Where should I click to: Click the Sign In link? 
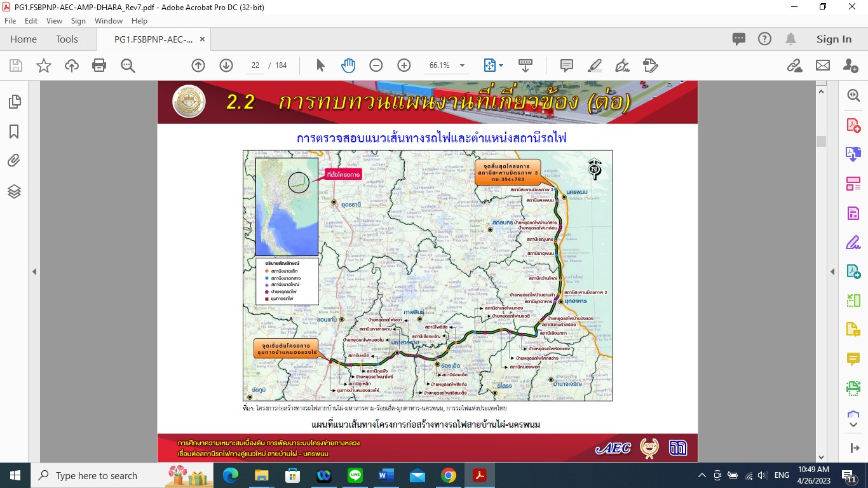click(834, 39)
